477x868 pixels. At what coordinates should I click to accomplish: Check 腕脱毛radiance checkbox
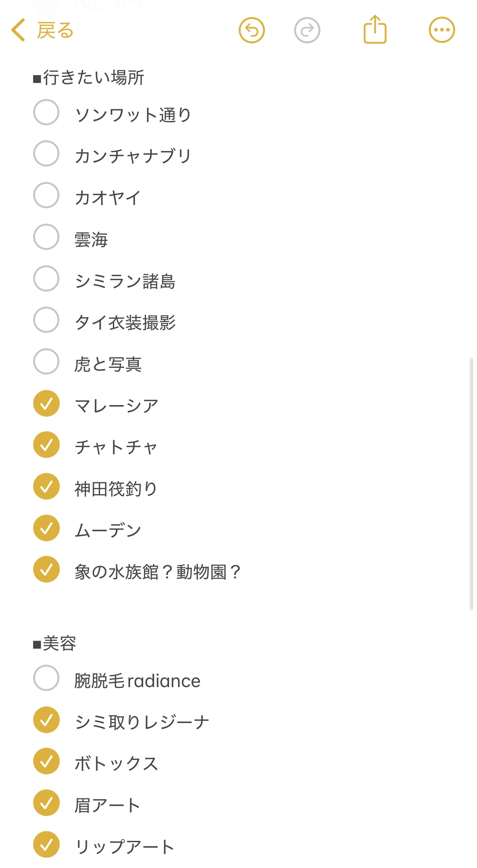47,678
